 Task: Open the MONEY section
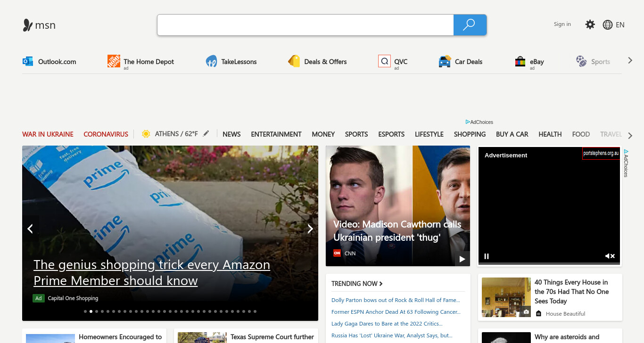click(323, 134)
